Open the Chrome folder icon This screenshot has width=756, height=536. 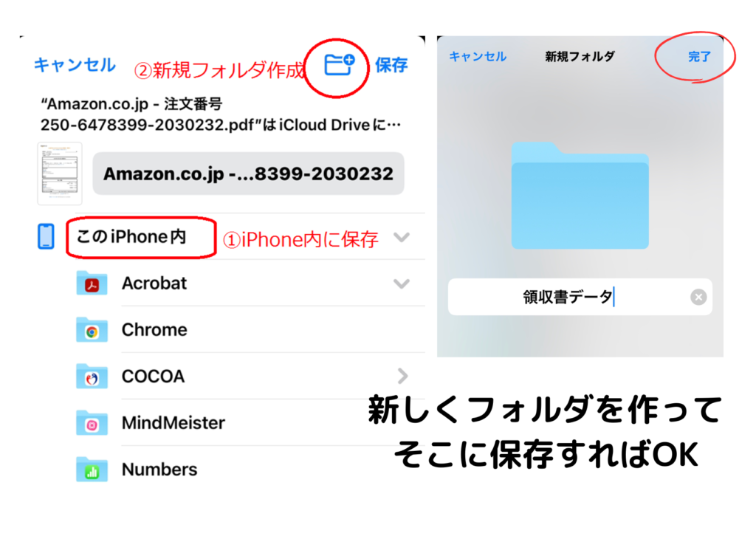coord(92,330)
